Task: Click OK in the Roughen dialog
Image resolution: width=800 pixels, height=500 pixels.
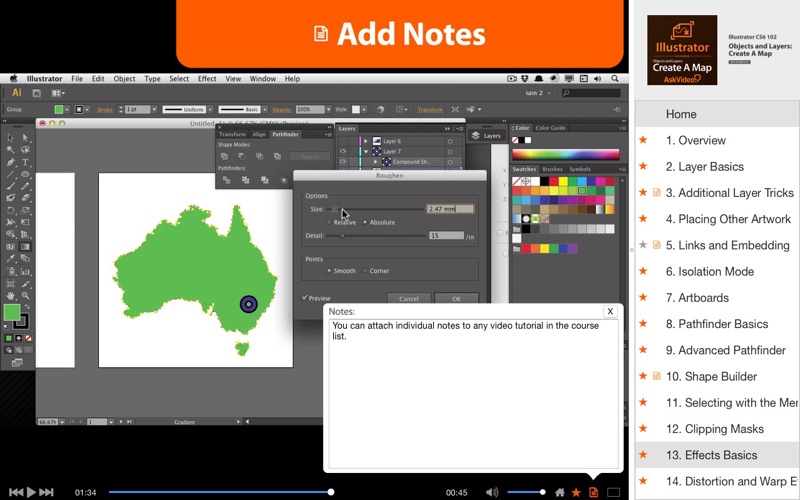Action: pyautogui.click(x=456, y=298)
